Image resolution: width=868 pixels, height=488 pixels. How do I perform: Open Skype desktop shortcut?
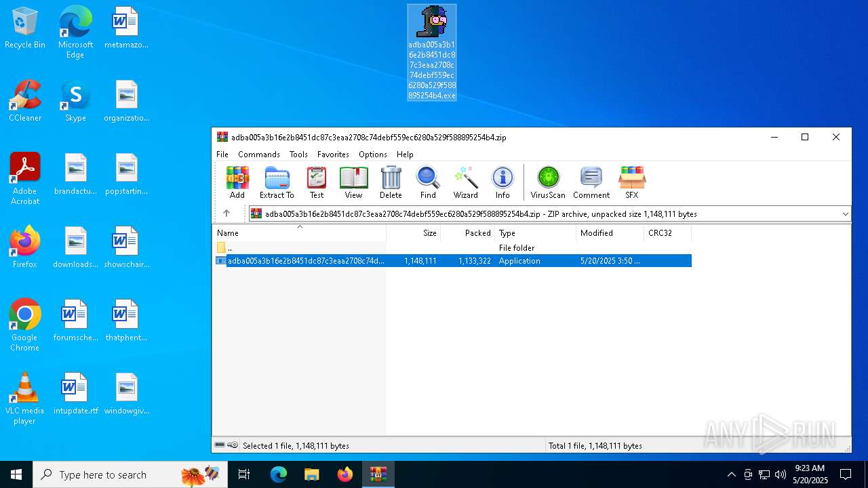75,101
